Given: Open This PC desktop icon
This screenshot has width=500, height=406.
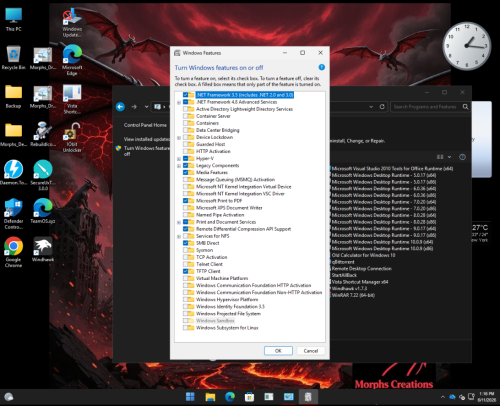Looking at the screenshot, I should (13, 19).
